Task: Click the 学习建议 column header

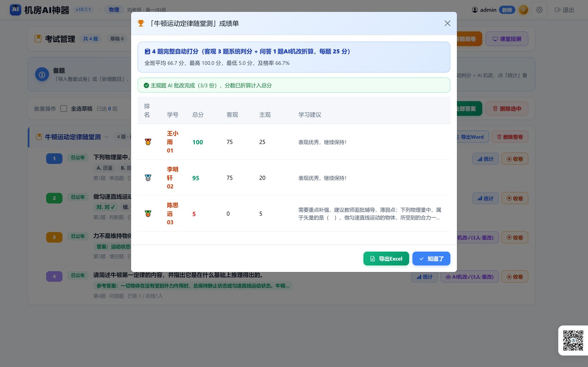Action: point(310,115)
